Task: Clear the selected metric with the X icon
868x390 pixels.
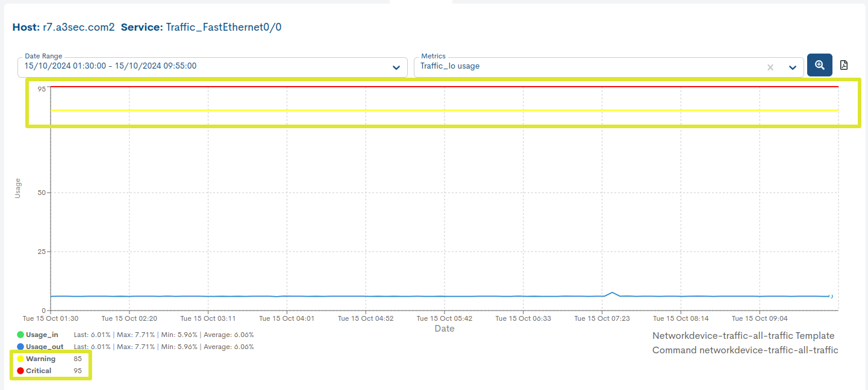Action: click(770, 66)
